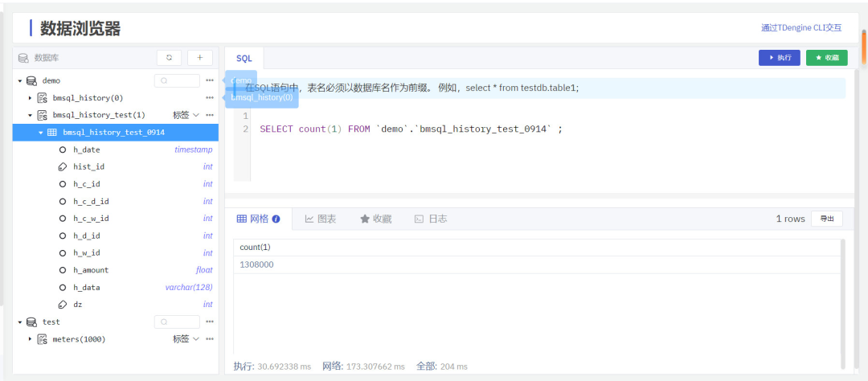Collapse the demo database node
This screenshot has width=868, height=381.
pyautogui.click(x=20, y=81)
